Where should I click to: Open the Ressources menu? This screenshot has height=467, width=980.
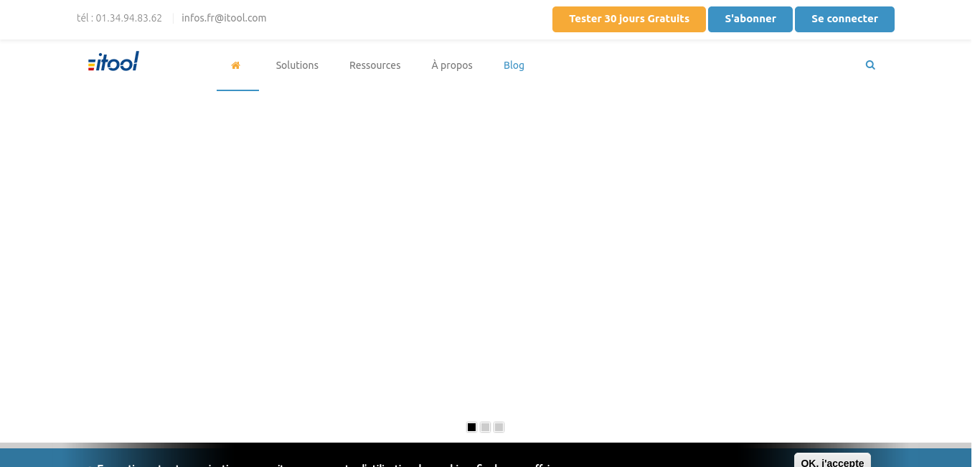[374, 65]
